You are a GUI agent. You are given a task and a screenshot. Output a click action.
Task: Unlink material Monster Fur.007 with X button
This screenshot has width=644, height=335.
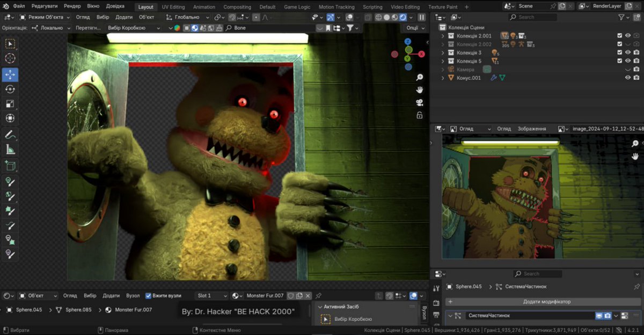[x=308, y=295]
